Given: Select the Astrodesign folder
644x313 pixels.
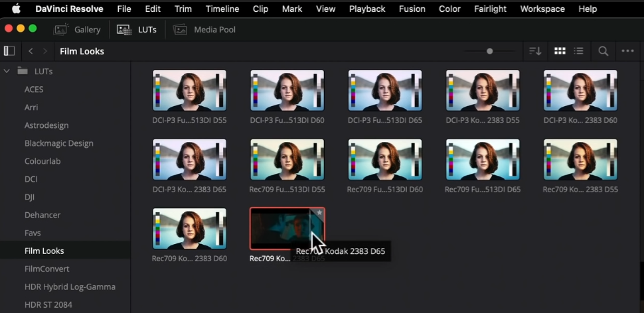Looking at the screenshot, I should click(46, 125).
